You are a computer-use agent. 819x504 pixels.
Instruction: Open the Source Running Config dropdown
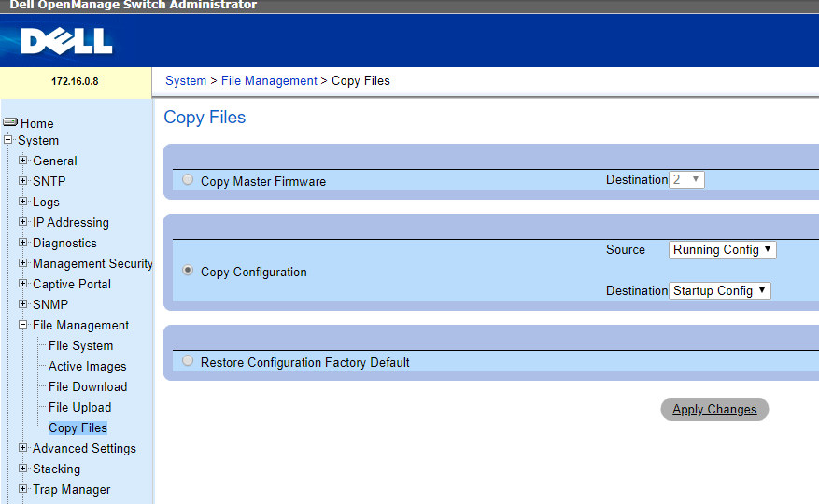tap(723, 249)
